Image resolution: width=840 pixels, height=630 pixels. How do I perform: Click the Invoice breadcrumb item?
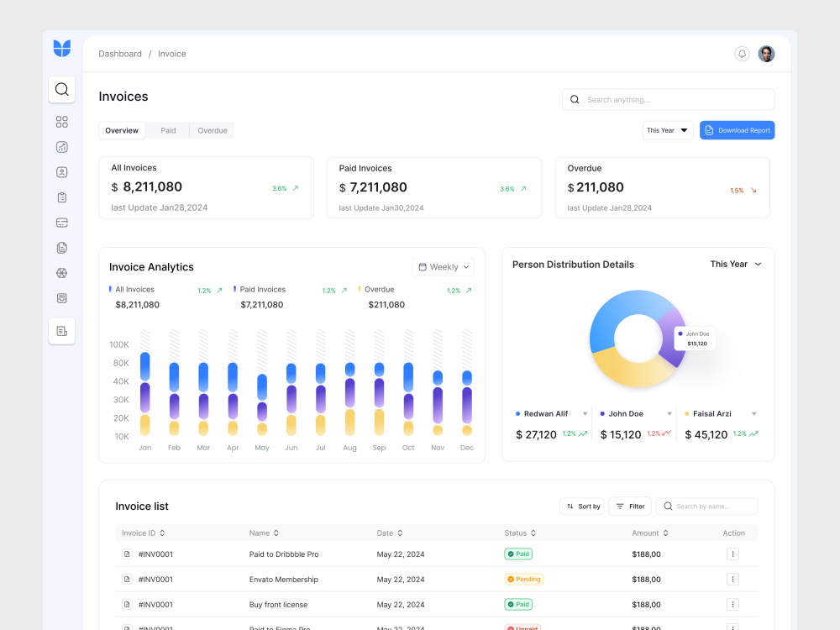point(172,54)
